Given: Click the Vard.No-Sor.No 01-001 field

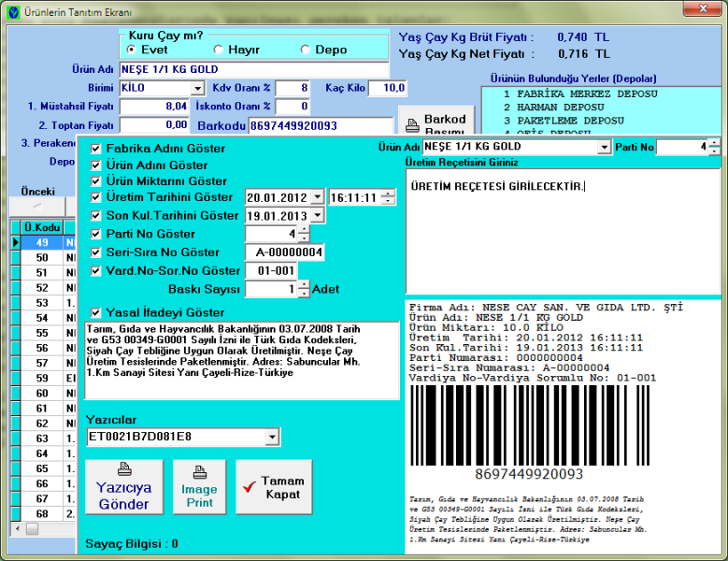Looking at the screenshot, I should click(271, 270).
